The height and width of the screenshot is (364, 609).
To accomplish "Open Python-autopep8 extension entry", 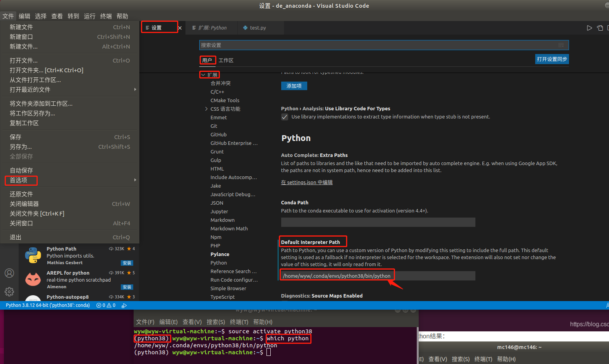I will pos(79,297).
